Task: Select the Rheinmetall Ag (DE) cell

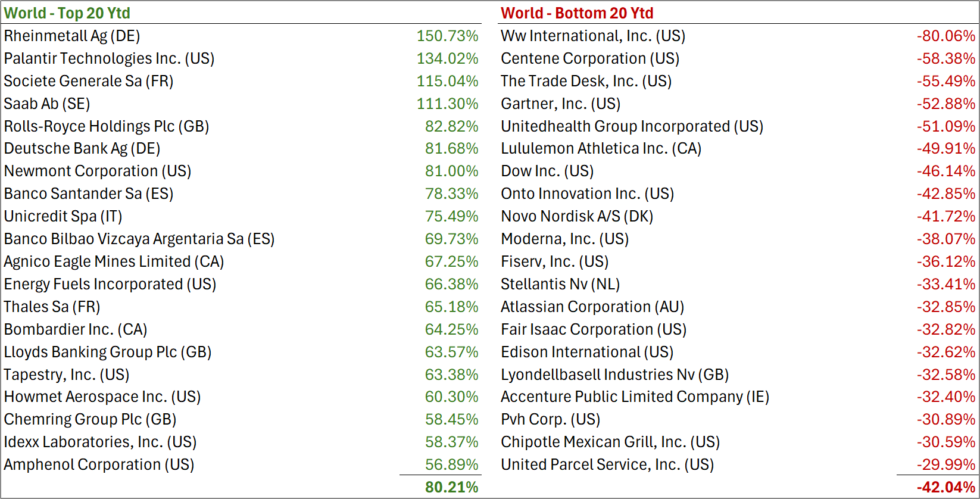Action: coord(72,36)
